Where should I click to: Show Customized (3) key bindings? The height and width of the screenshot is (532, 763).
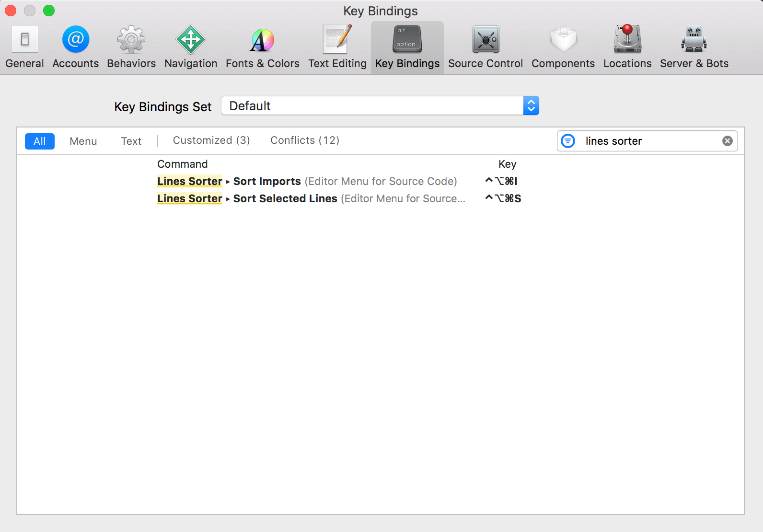[x=211, y=140]
